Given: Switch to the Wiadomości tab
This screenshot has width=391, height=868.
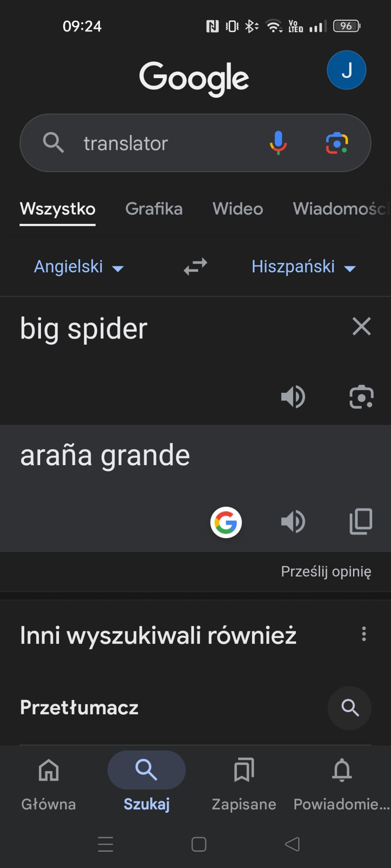Looking at the screenshot, I should pyautogui.click(x=340, y=209).
